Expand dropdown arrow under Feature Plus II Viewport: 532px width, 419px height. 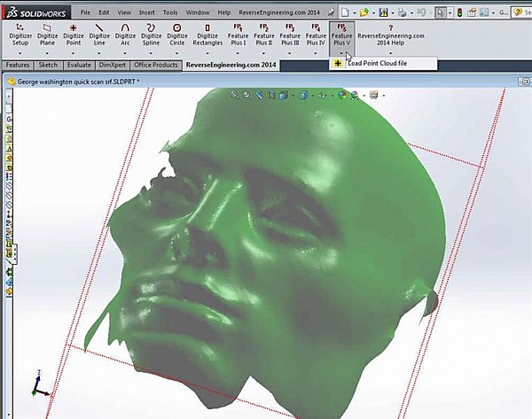pos(263,53)
